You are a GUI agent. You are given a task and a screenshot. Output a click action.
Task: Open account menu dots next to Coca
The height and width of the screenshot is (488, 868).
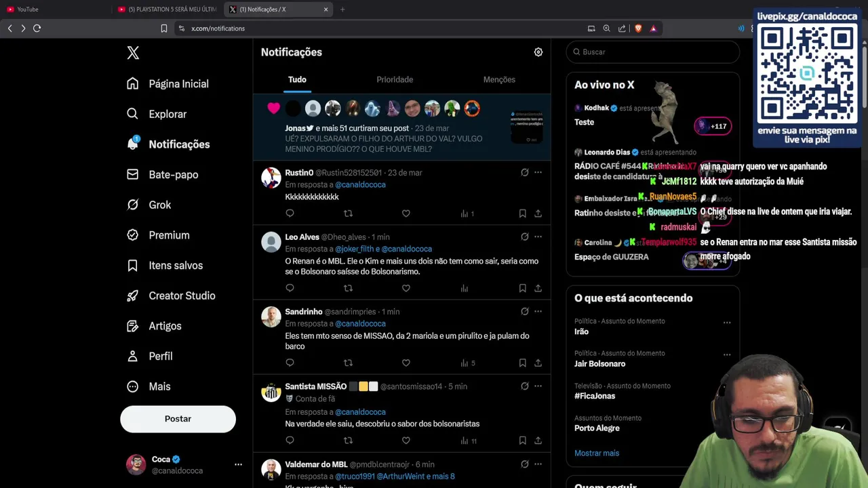tap(238, 464)
